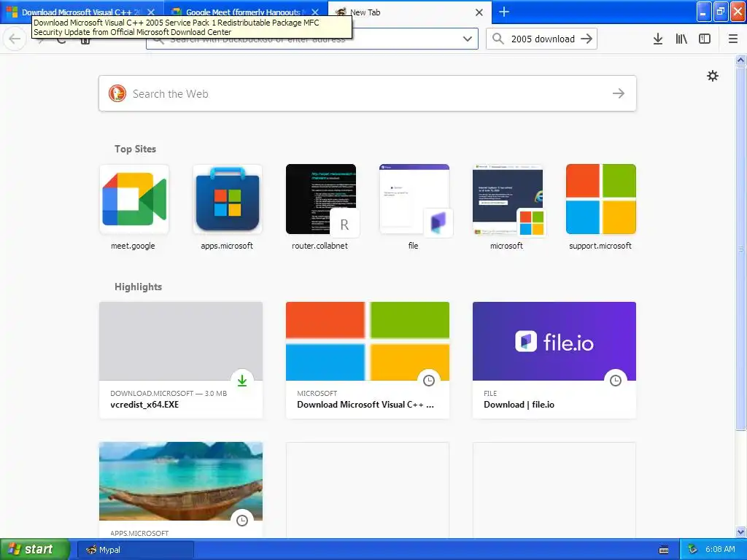Submit web search with arrow in Search the Web box

click(619, 94)
